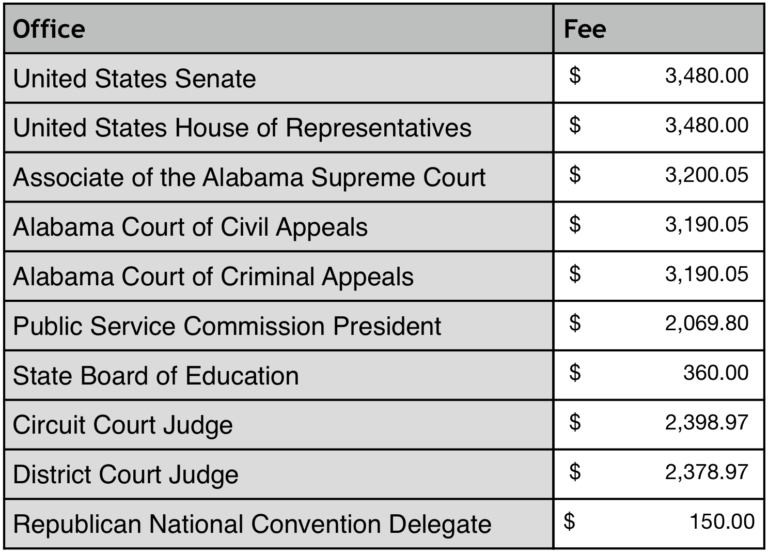Screen dimensions: 768x553
Task: Select Alabama Court of Civil Appeals cell
Action: coord(190,227)
